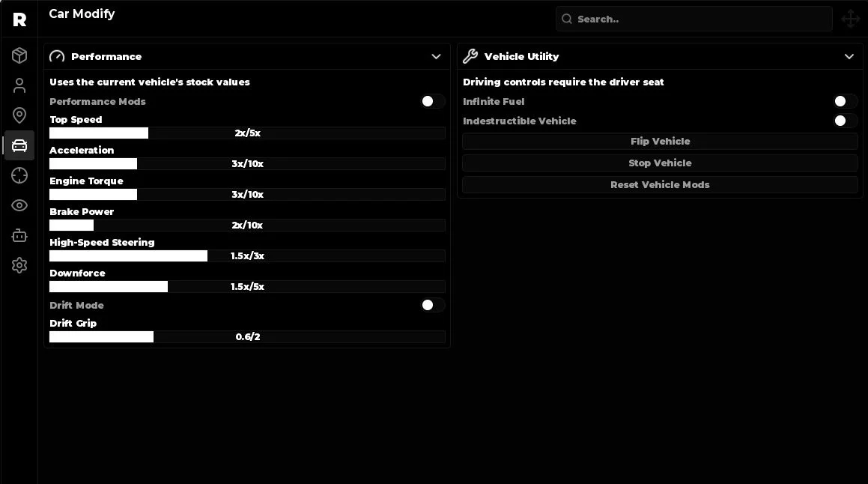The width and height of the screenshot is (868, 484).
Task: Open the player person icon section
Action: (19, 85)
